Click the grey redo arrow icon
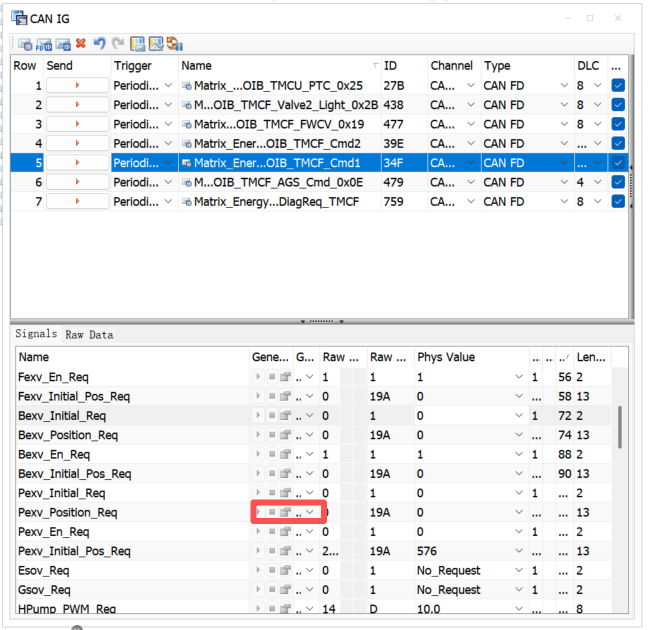 point(118,43)
